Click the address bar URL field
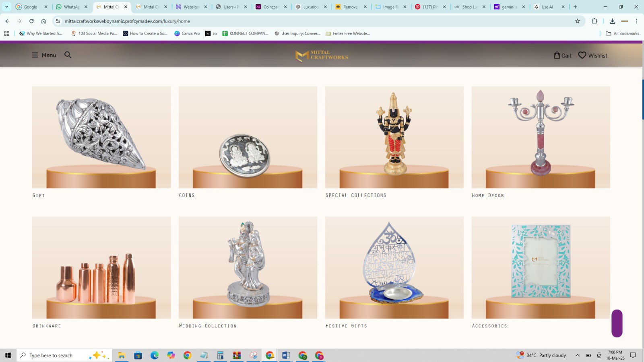 click(x=314, y=21)
